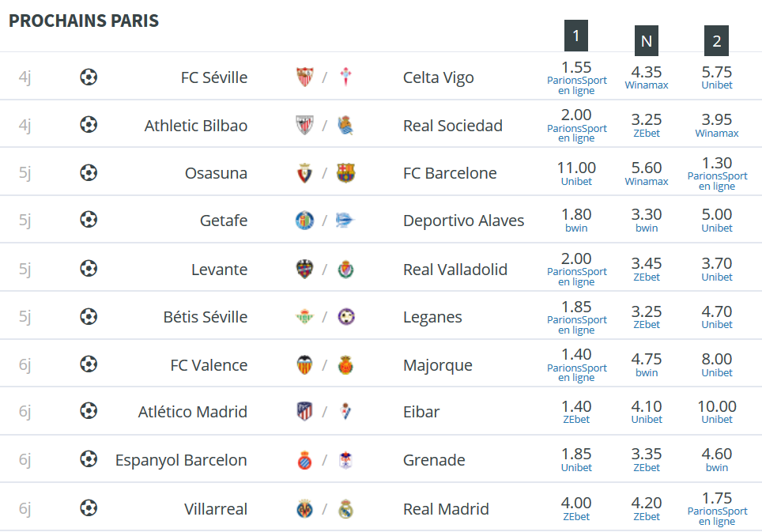
Task: Click the Deportivo Alaves crest
Action: click(x=345, y=220)
